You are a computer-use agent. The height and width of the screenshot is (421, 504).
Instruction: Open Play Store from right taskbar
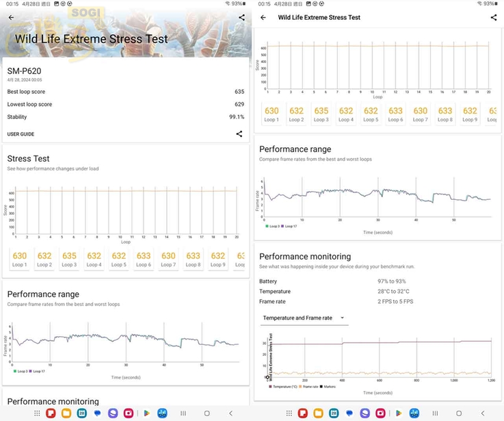click(399, 413)
